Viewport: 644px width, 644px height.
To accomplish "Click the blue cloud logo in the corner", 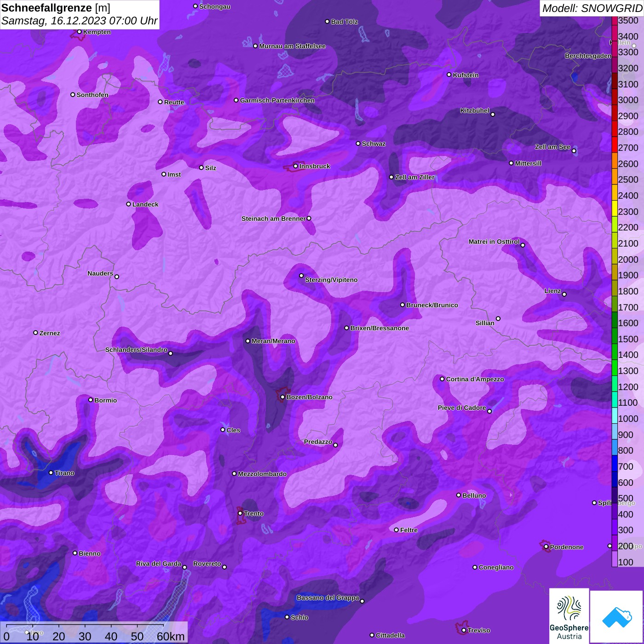I will click(617, 617).
